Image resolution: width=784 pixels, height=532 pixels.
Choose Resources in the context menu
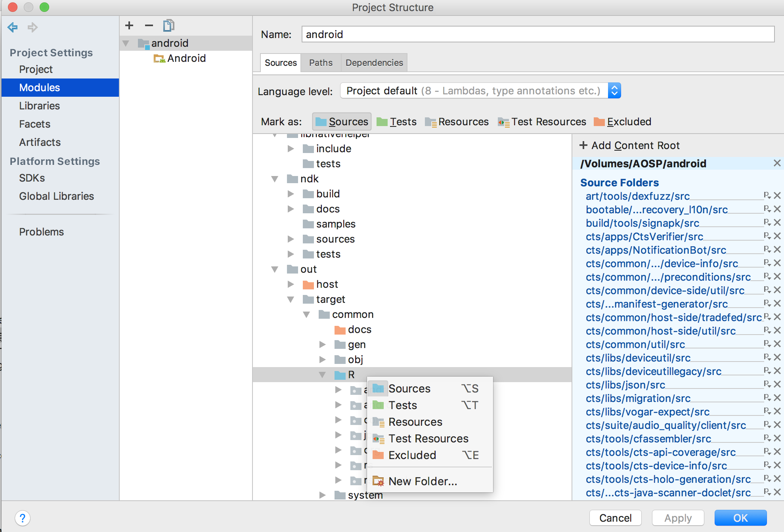tap(430, 422)
